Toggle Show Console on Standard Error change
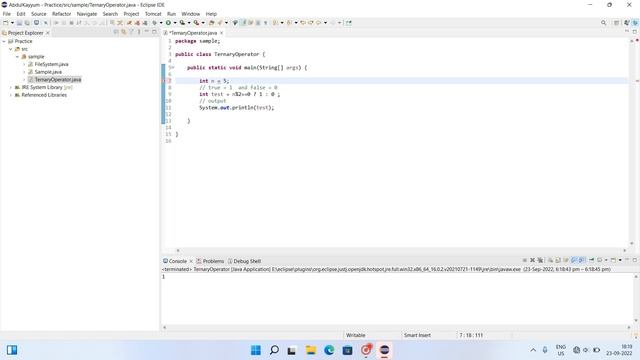 click(x=582, y=260)
